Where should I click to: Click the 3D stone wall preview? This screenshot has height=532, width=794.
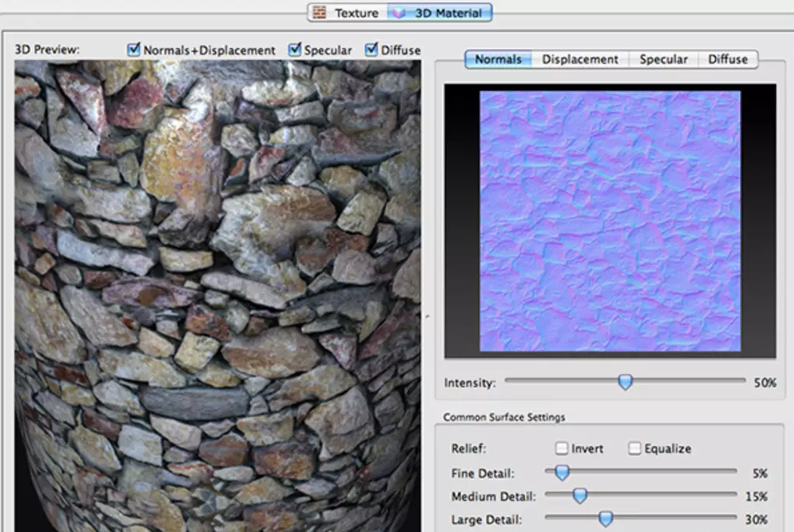[x=217, y=297]
